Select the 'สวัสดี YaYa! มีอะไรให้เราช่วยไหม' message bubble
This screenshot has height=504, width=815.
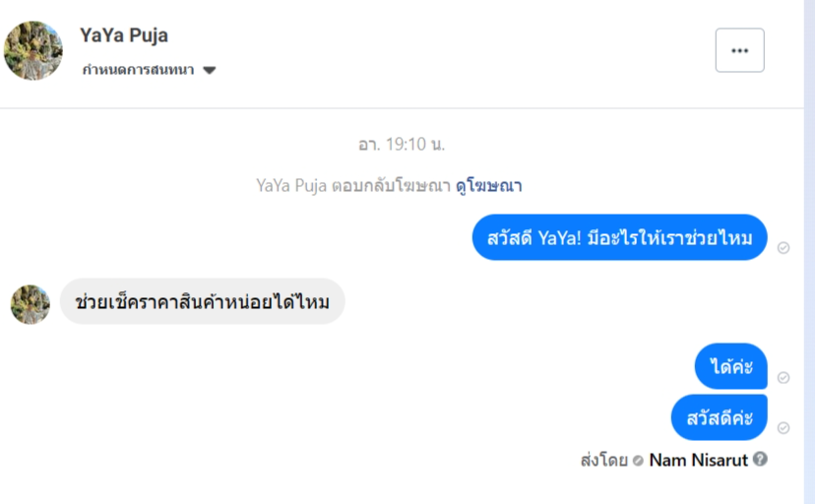click(x=619, y=237)
